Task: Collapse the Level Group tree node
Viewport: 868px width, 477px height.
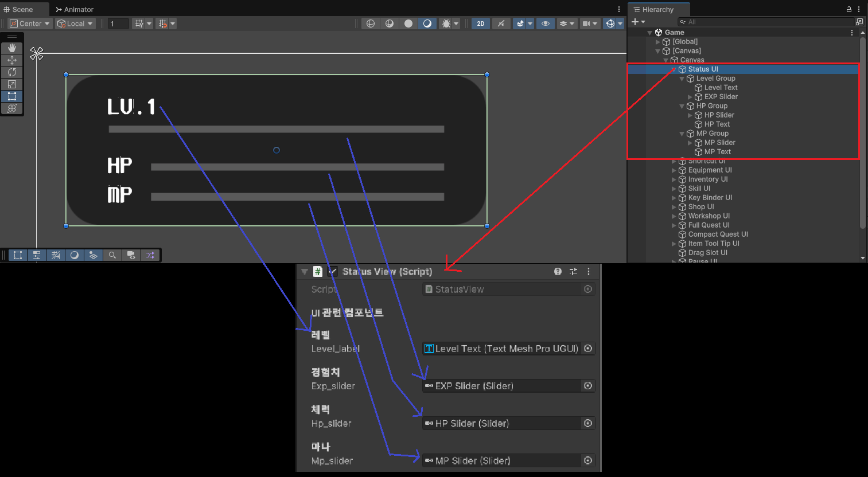Action: pos(682,79)
